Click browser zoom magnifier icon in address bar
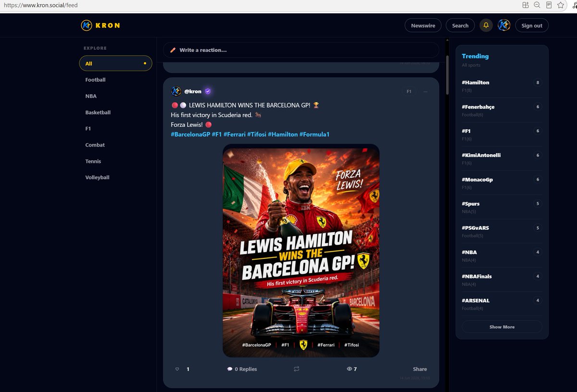The width and height of the screenshot is (577, 392). tap(537, 5)
